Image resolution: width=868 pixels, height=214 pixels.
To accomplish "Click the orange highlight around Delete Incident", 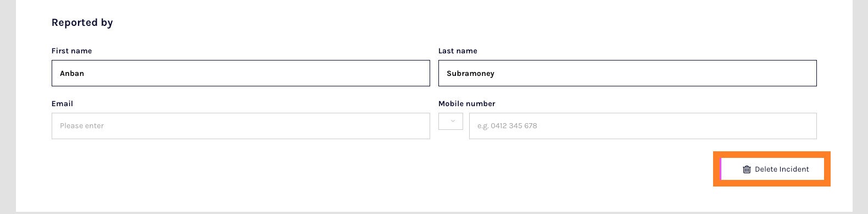I will pyautogui.click(x=772, y=155).
